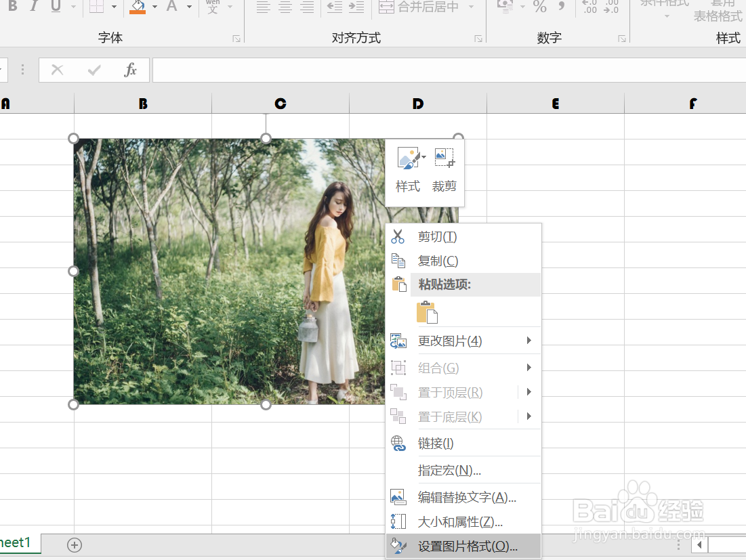Expand arrow beside 置于顶层
Screen dimensions: 746x560
coord(529,392)
